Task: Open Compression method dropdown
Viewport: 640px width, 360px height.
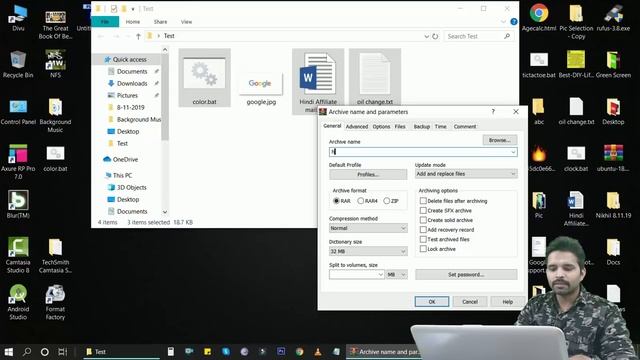Action: click(x=368, y=228)
